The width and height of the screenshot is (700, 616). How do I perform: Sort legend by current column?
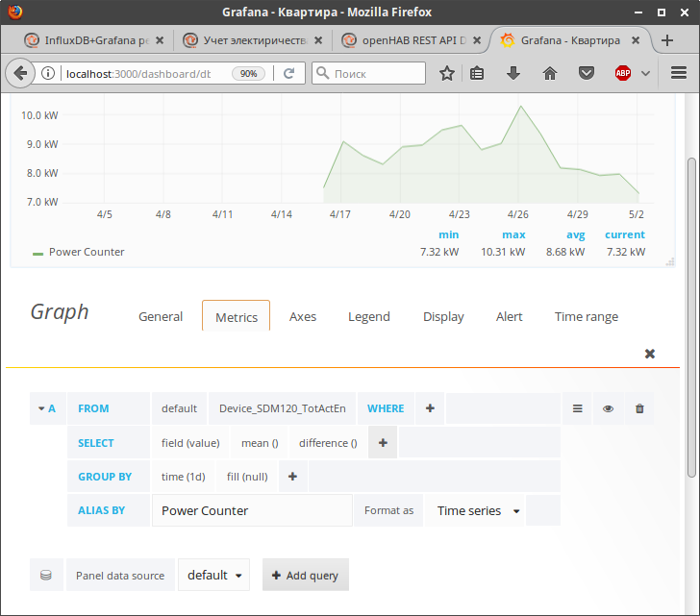(625, 234)
